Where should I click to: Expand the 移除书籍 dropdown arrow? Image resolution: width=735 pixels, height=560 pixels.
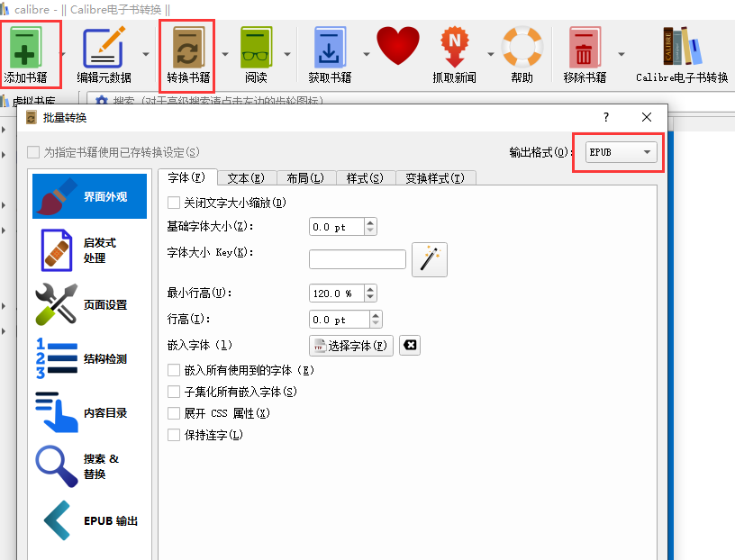pos(622,54)
